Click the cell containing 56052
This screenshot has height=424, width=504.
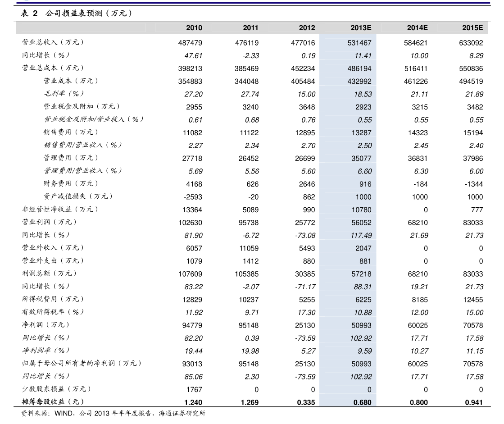tap(361, 223)
